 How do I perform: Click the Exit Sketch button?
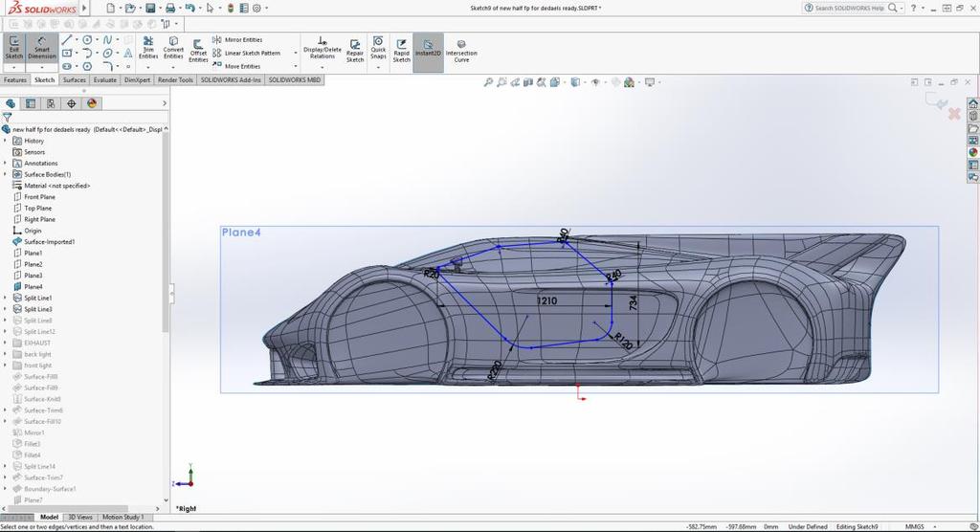pos(13,48)
